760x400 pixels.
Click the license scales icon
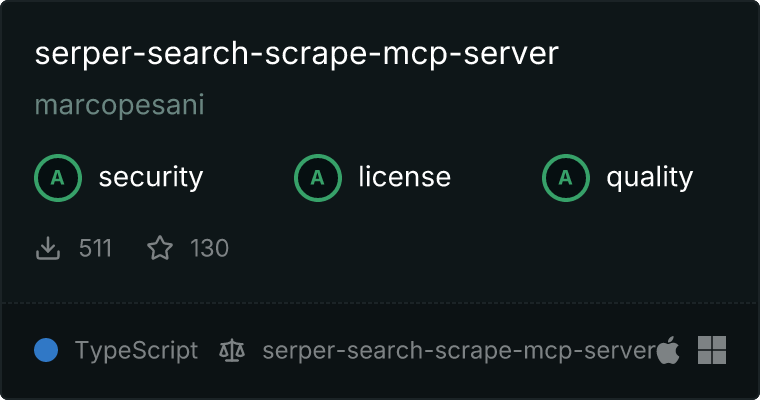(x=232, y=350)
